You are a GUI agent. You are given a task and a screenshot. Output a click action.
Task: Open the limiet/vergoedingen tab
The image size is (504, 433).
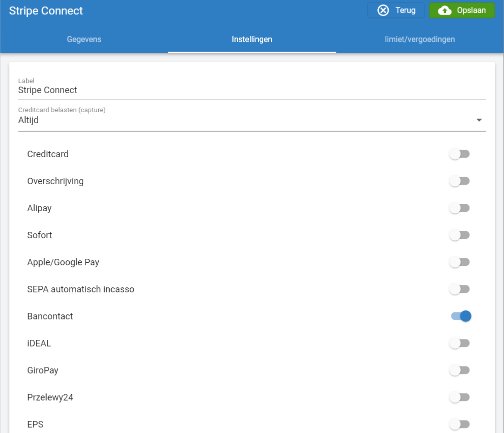[x=420, y=39]
